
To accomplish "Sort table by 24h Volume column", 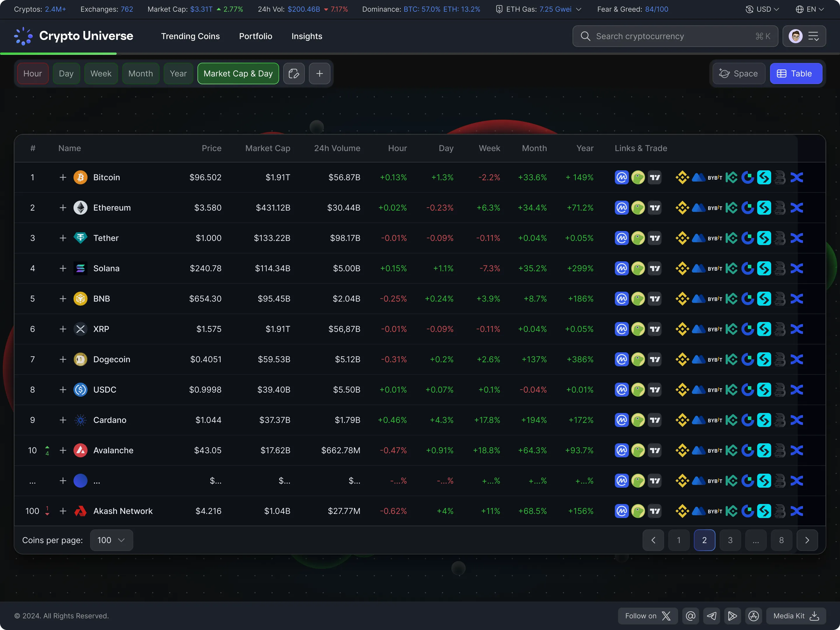I will 337,148.
